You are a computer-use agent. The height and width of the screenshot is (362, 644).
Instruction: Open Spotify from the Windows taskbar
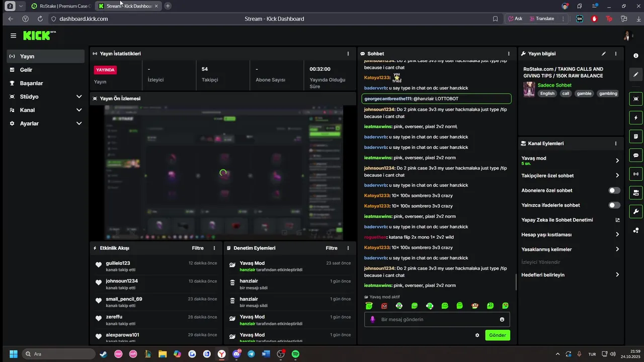coord(296,354)
